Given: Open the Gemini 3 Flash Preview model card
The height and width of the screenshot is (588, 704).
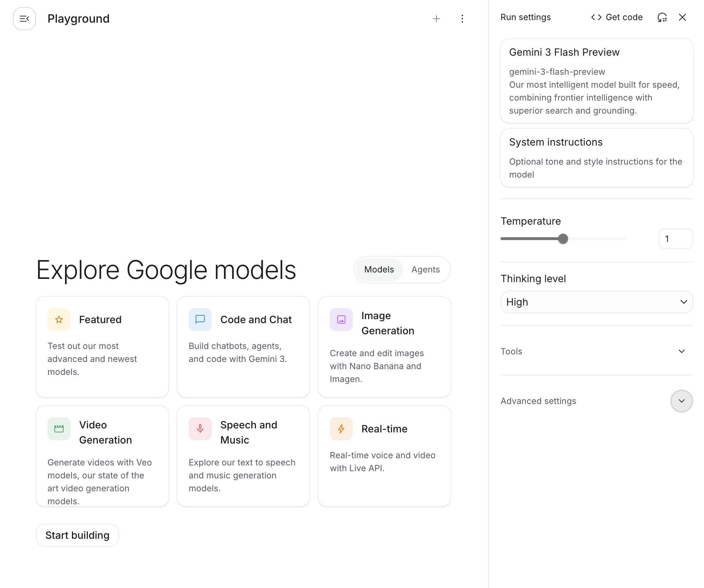Looking at the screenshot, I should coord(597,81).
